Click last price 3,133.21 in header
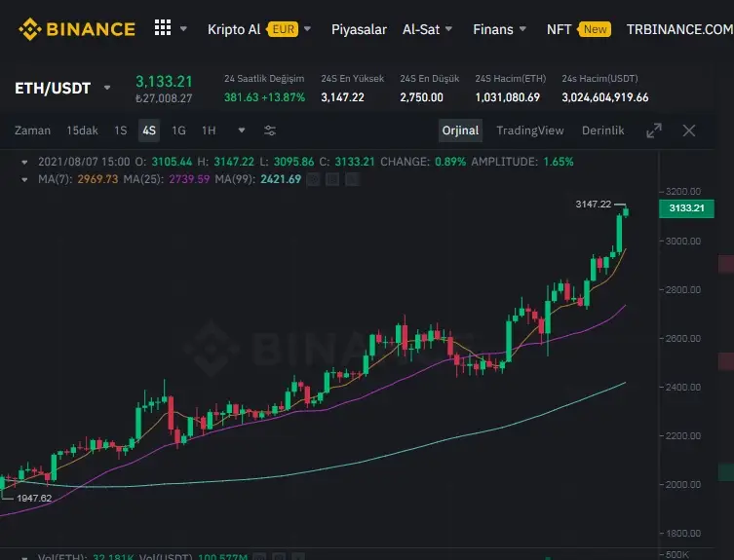The width and height of the screenshot is (734, 560). [x=164, y=82]
